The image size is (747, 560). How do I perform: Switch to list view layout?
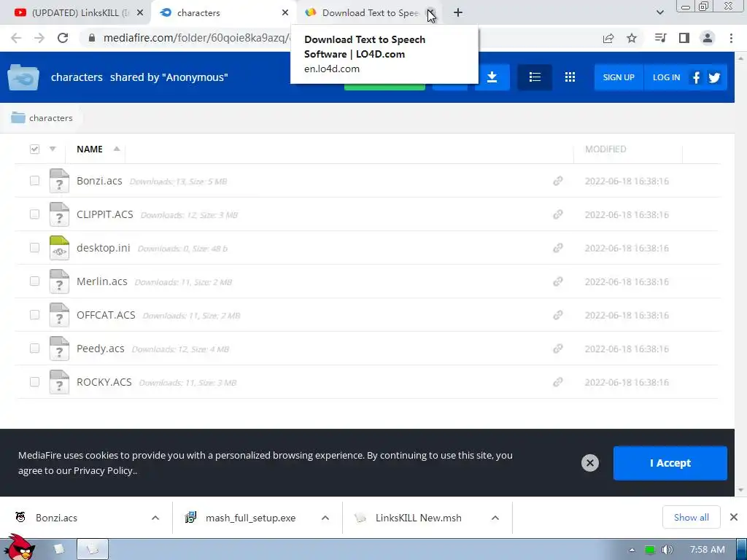click(535, 77)
